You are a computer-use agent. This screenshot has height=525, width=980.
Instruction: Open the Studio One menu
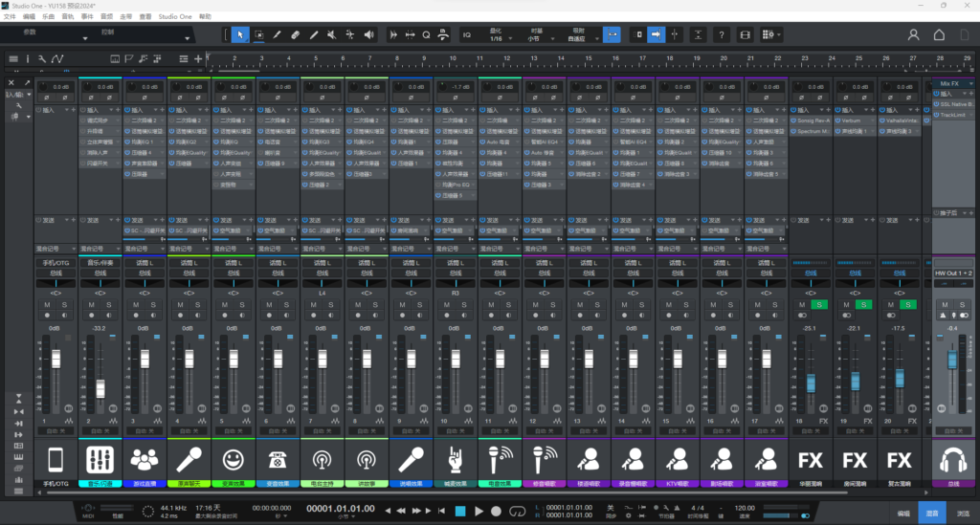[x=174, y=17]
